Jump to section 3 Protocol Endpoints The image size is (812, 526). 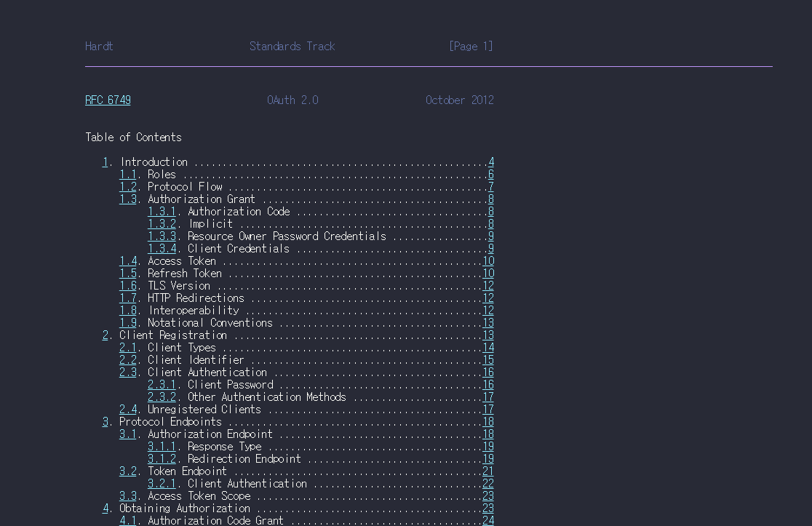[105, 423]
